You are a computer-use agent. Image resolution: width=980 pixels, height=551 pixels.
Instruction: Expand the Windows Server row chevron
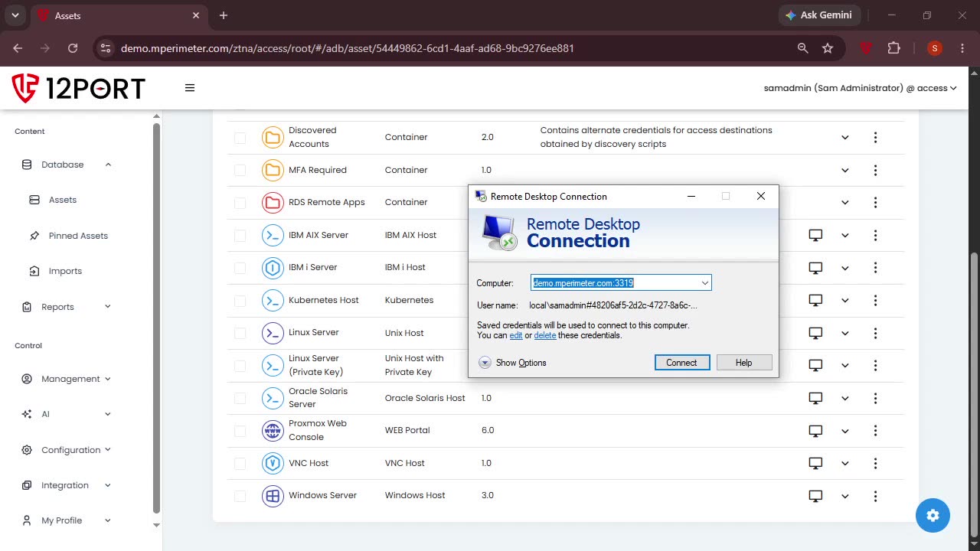845,496
